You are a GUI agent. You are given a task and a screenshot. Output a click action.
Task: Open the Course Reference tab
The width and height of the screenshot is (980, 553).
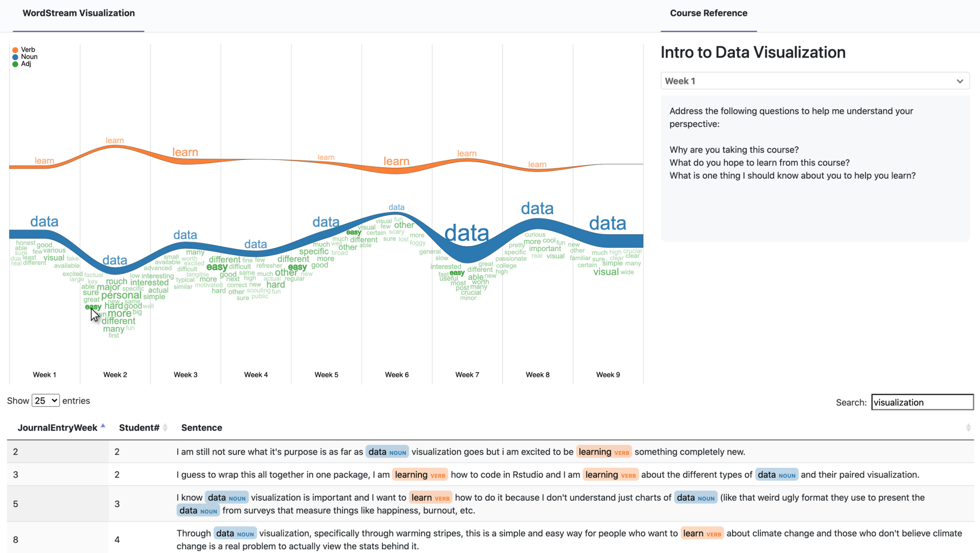click(x=708, y=14)
